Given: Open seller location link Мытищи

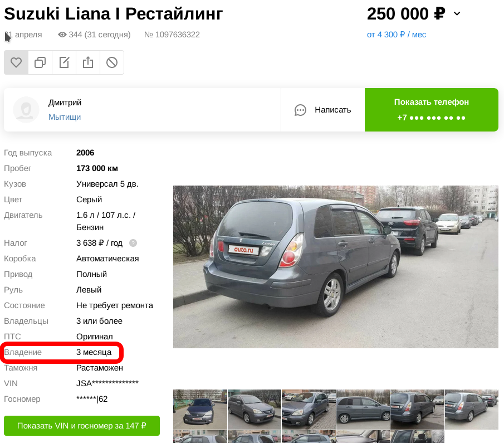Looking at the screenshot, I should [65, 117].
